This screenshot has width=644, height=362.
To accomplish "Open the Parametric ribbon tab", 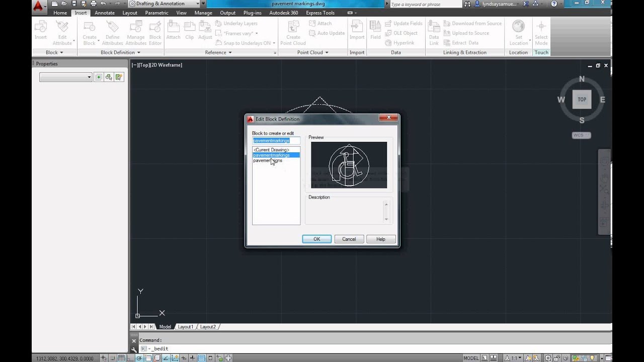I will 157,13.
